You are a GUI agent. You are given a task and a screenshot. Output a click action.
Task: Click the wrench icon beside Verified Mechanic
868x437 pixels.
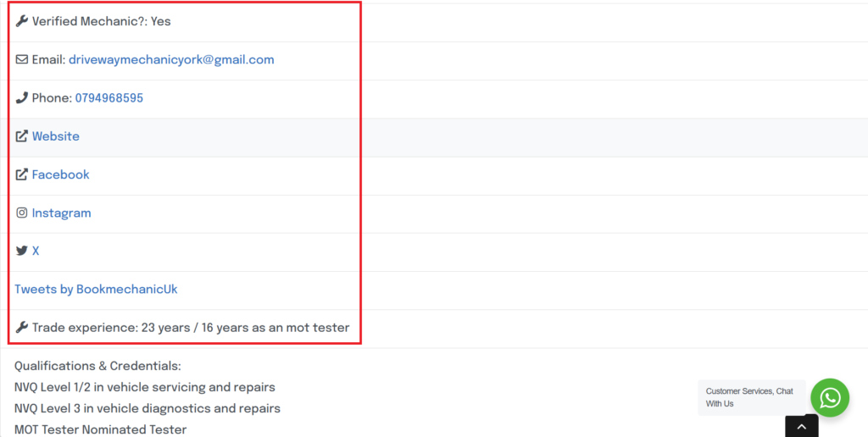(x=22, y=21)
